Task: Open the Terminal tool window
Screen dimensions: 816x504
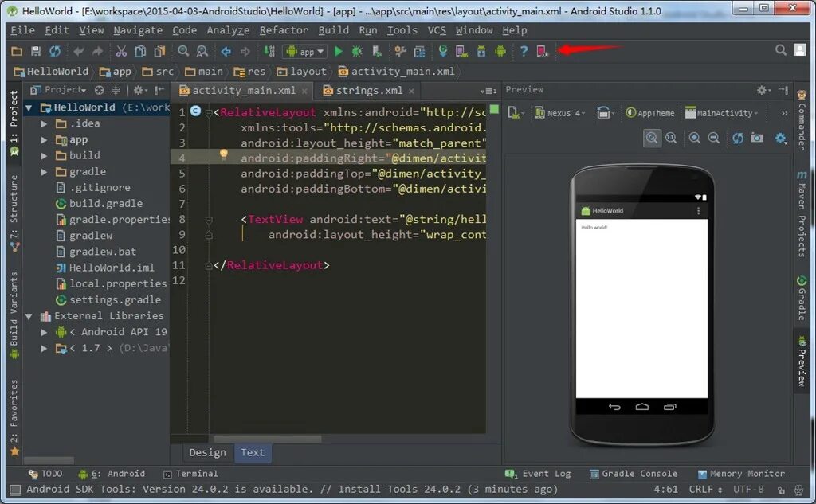Action: [x=191, y=474]
